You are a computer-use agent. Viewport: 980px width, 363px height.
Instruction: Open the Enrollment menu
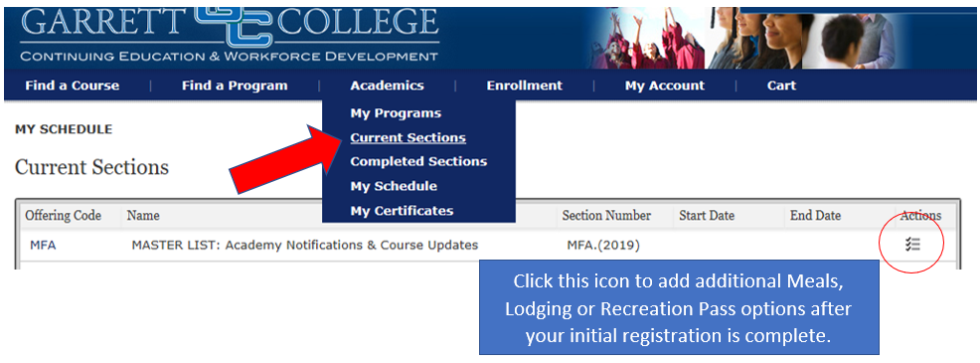pyautogui.click(x=525, y=86)
